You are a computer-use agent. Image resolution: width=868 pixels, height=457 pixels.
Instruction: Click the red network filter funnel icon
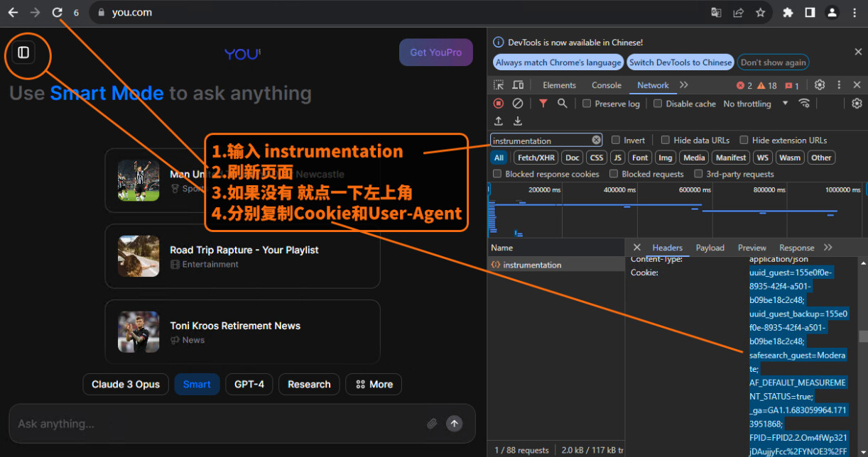(543, 104)
